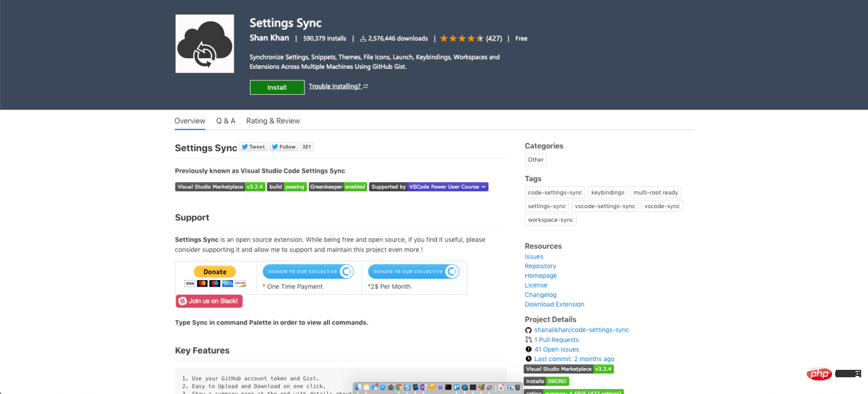
Task: Click the star rating icons
Action: coord(462,38)
